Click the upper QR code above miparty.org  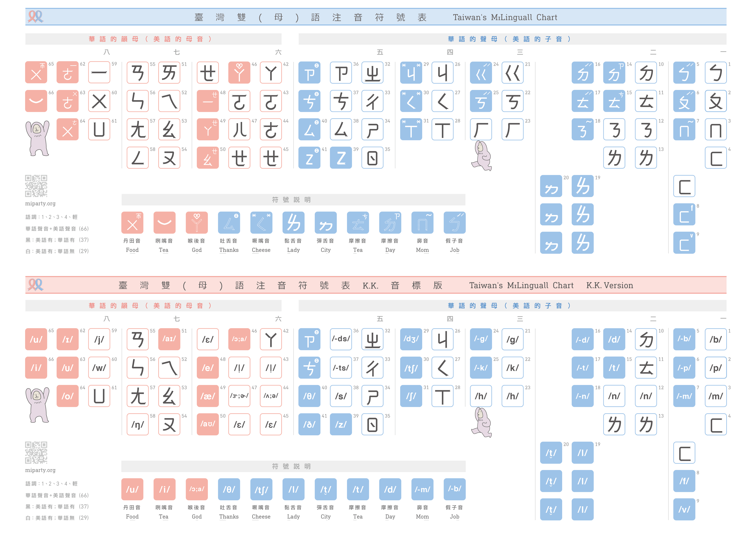(x=36, y=186)
